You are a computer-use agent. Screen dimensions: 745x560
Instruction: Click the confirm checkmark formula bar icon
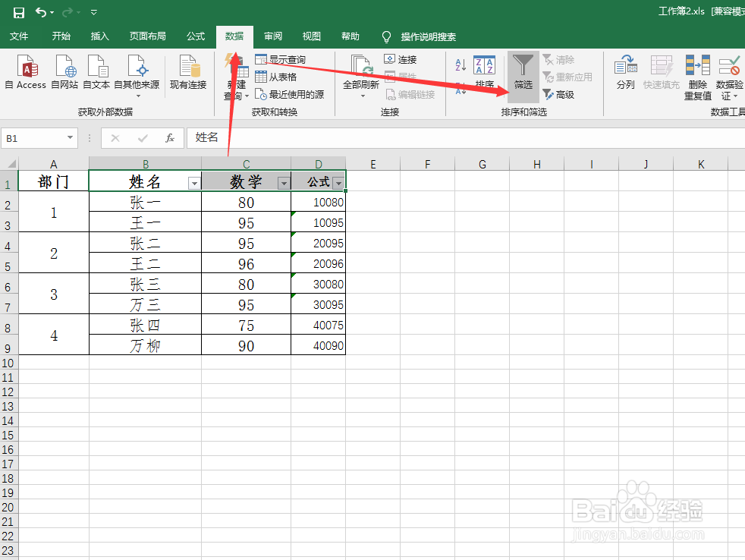[x=142, y=138]
